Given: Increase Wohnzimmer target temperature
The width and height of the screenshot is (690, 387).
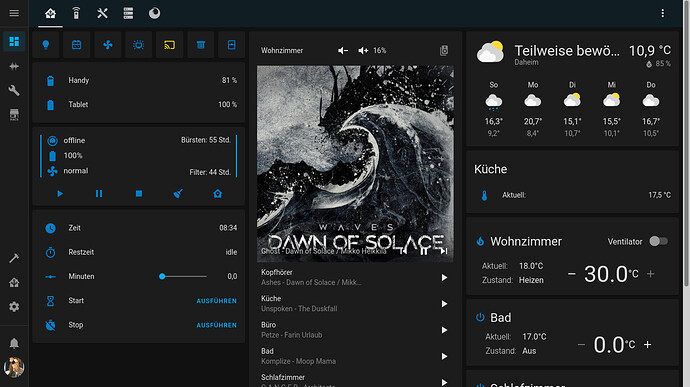Looking at the screenshot, I should pyautogui.click(x=650, y=274).
